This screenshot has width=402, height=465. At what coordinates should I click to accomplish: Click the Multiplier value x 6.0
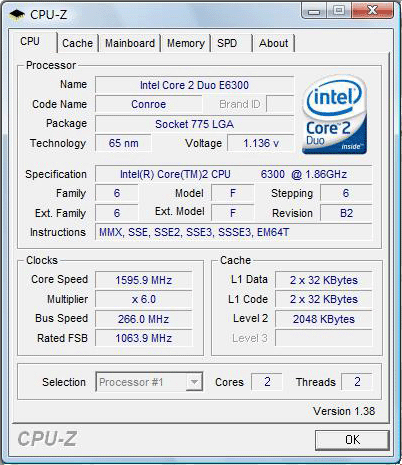[144, 299]
